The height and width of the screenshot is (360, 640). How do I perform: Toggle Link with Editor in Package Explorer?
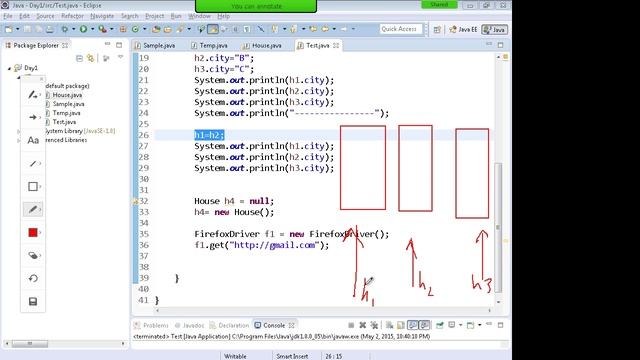point(90,58)
